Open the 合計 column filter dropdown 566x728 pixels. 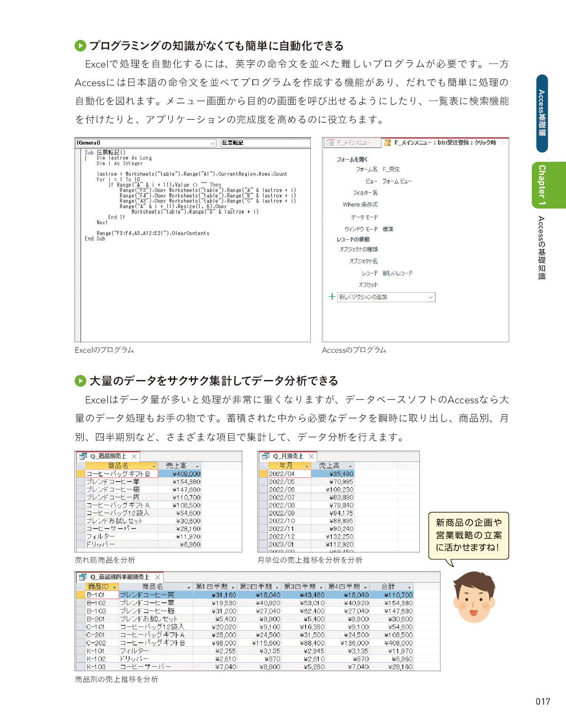[x=409, y=587]
